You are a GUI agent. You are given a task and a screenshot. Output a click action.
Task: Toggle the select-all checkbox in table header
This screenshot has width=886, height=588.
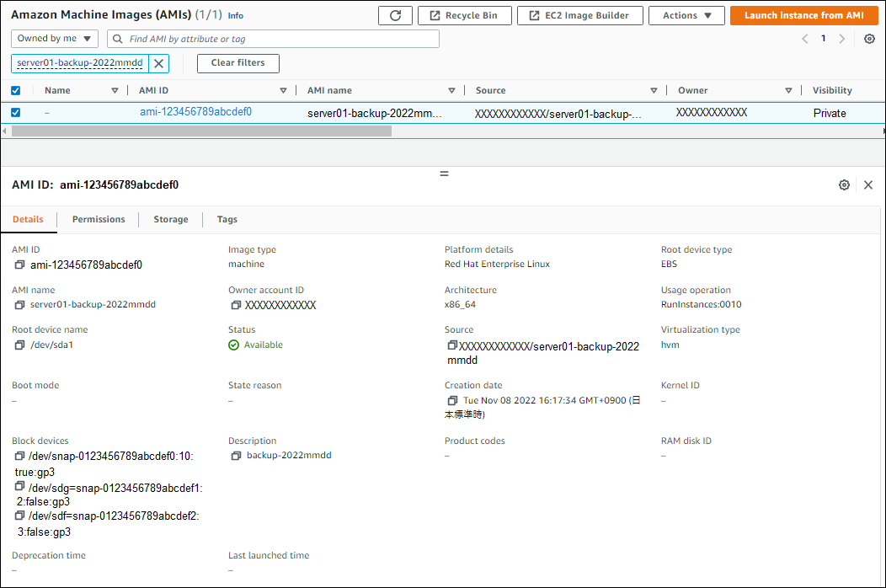pyautogui.click(x=15, y=90)
